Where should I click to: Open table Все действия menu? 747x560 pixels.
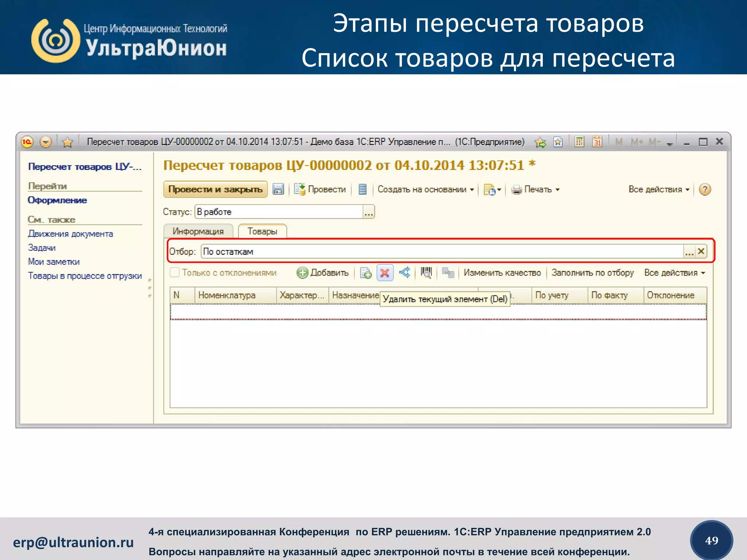[674, 273]
